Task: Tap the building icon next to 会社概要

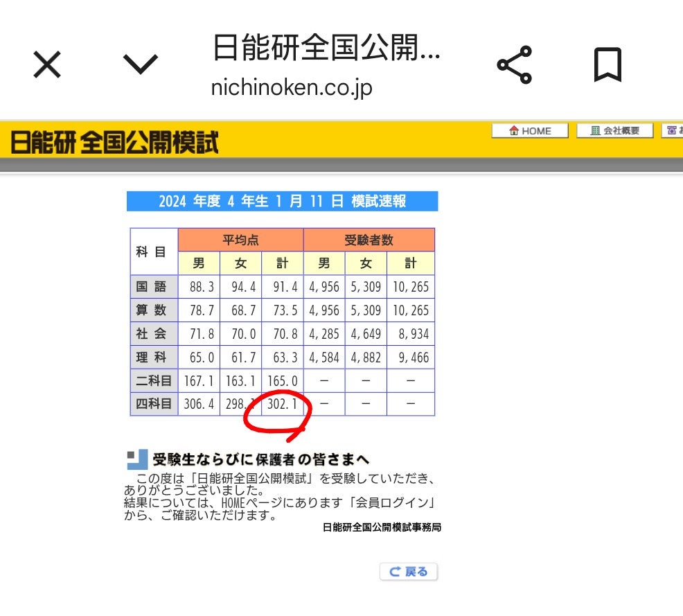Action: pos(596,130)
